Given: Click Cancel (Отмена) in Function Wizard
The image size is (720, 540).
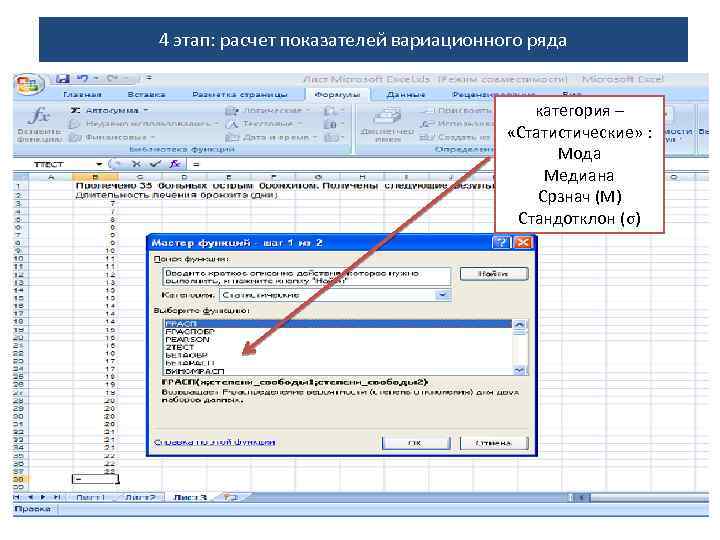Looking at the screenshot, I should click(x=494, y=443).
